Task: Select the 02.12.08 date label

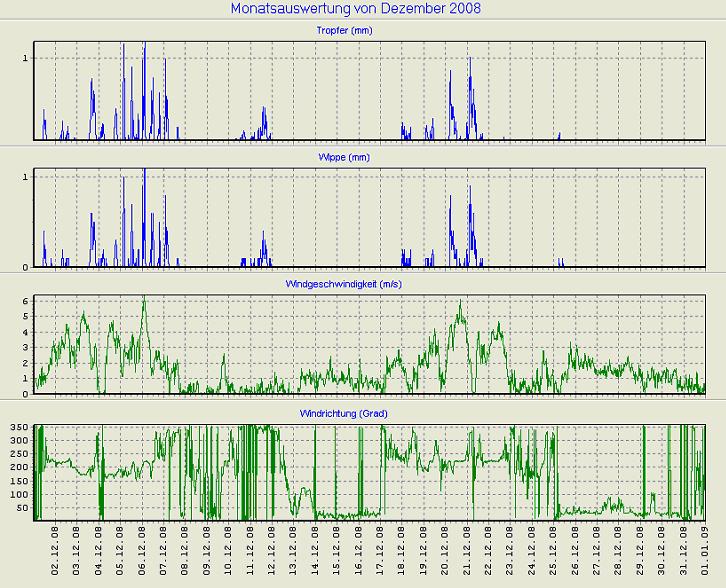Action: pyautogui.click(x=55, y=553)
